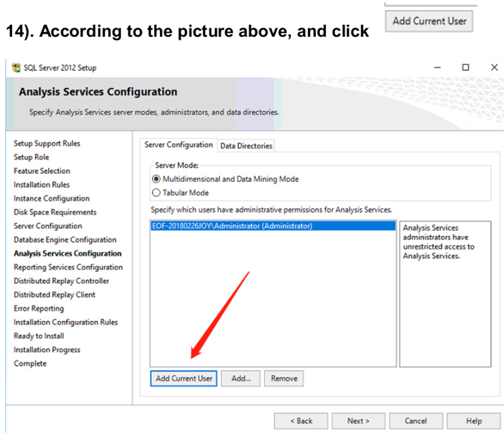Select the Tabular Mode radio button
This screenshot has height=433, width=504.
coord(157,192)
